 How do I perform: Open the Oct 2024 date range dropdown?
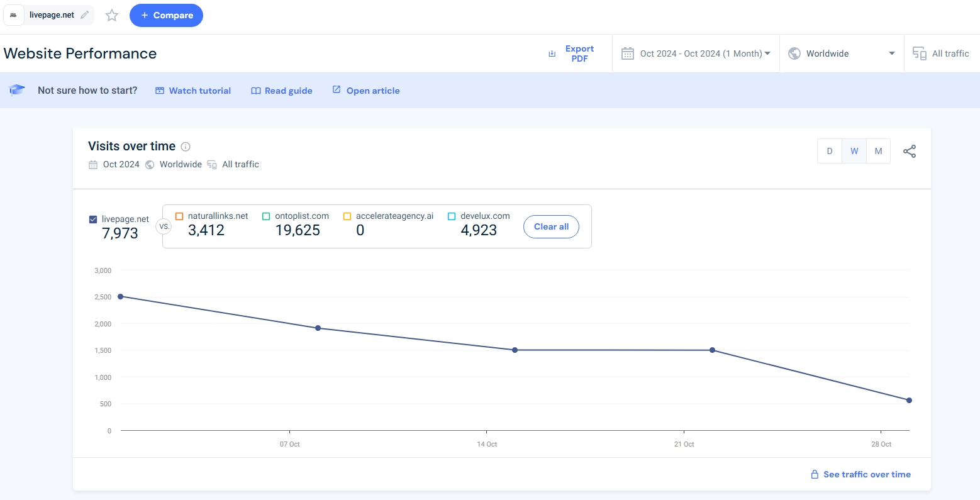click(704, 53)
